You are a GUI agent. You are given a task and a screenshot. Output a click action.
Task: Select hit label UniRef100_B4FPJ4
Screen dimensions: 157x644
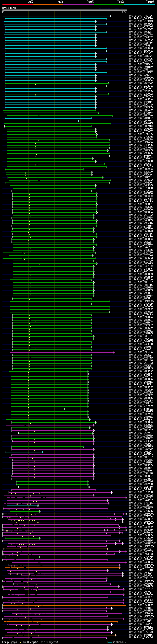click(141, 99)
